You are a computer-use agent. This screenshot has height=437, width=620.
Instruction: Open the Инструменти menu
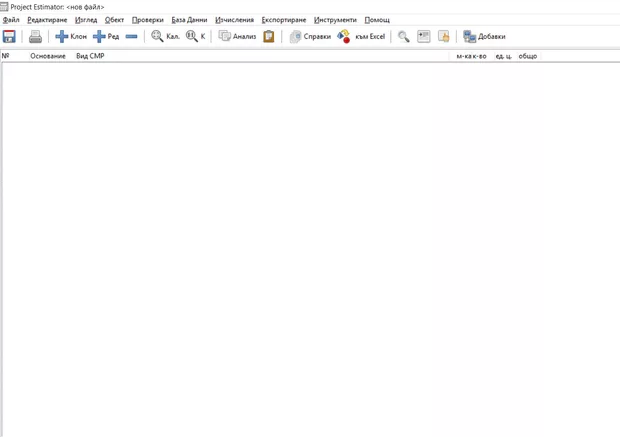pyautogui.click(x=335, y=20)
